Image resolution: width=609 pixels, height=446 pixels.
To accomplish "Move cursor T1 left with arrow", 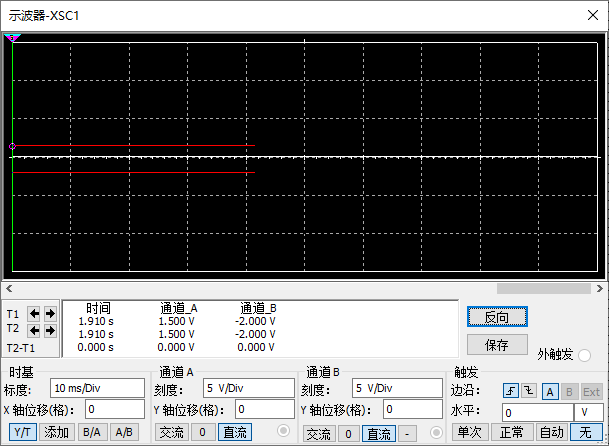I will click(x=34, y=314).
